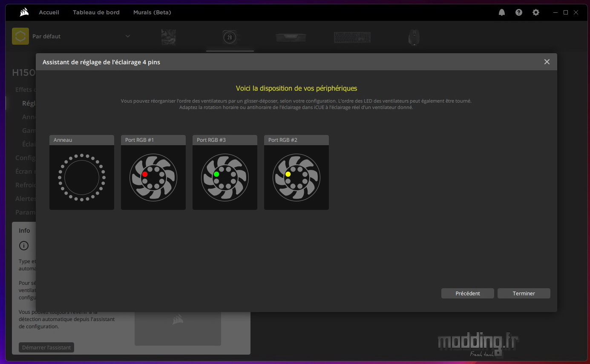Select the motherboard device icon
Image resolution: width=590 pixels, height=364 pixels.
(169, 37)
